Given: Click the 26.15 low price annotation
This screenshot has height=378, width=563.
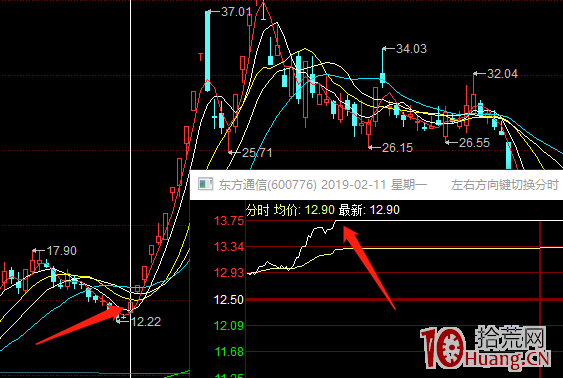Looking at the screenshot, I should tap(397, 148).
